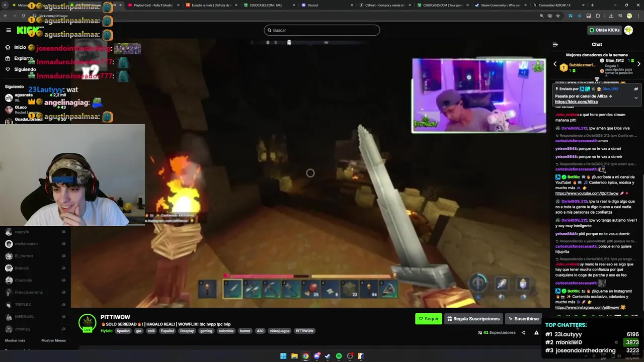
Task: Open Steam from the taskbar
Action: click(x=328, y=356)
